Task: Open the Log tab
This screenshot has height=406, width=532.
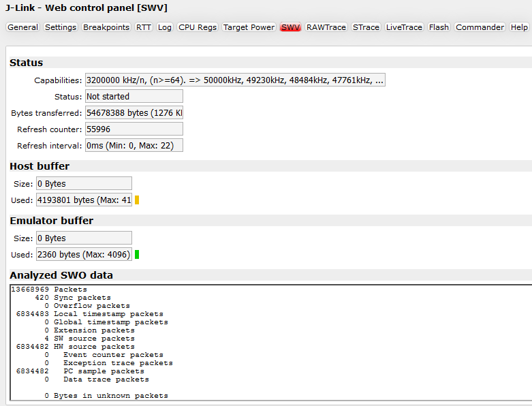Action: 165,27
